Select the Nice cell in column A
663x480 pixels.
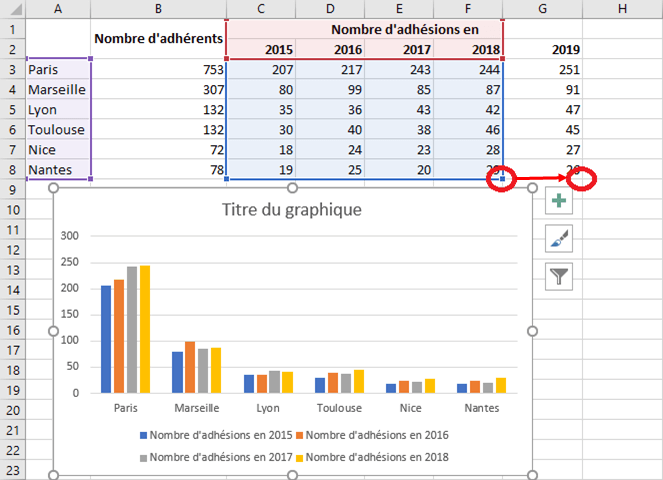pos(58,150)
